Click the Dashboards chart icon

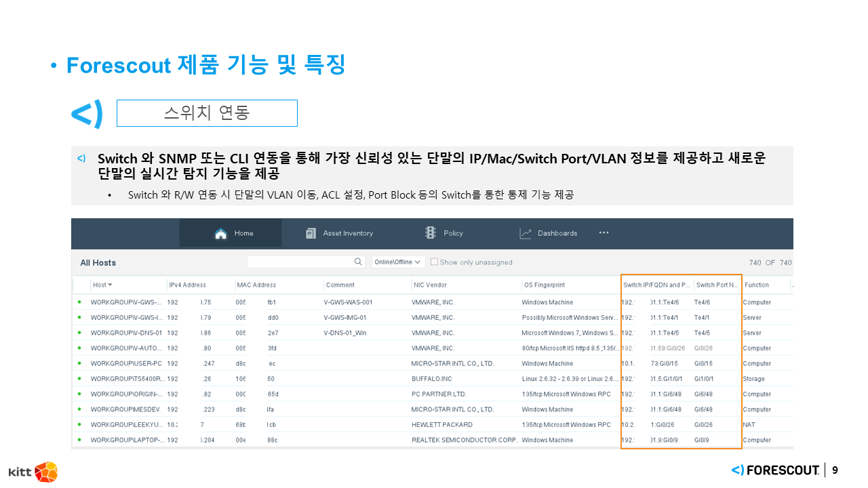(x=526, y=233)
